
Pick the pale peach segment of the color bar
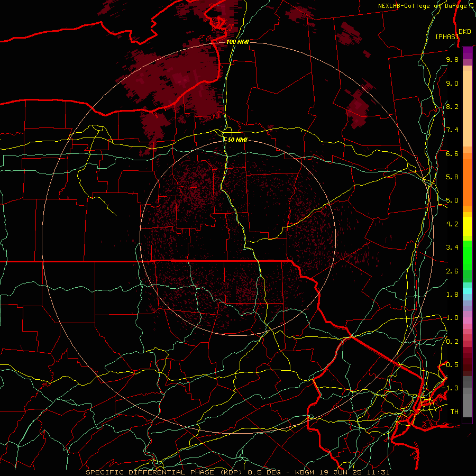(467, 108)
